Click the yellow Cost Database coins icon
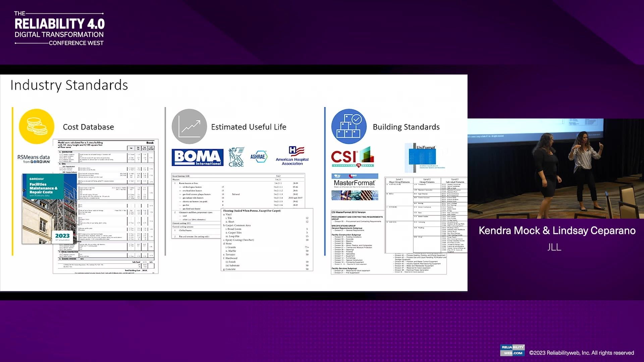This screenshot has height=362, width=644. (x=37, y=126)
